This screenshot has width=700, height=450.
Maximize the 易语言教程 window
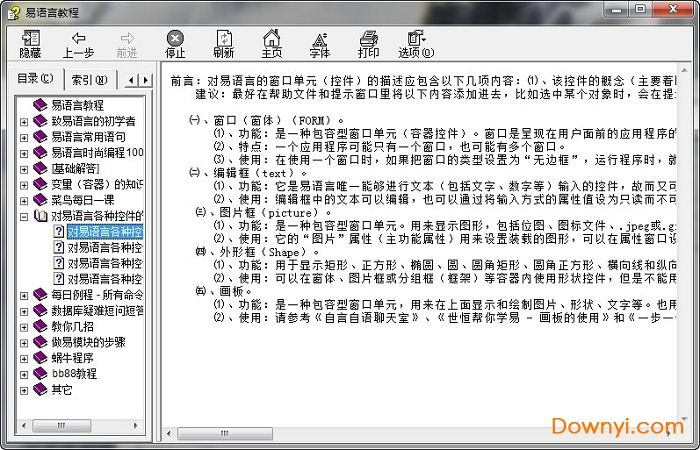pyautogui.click(x=641, y=9)
